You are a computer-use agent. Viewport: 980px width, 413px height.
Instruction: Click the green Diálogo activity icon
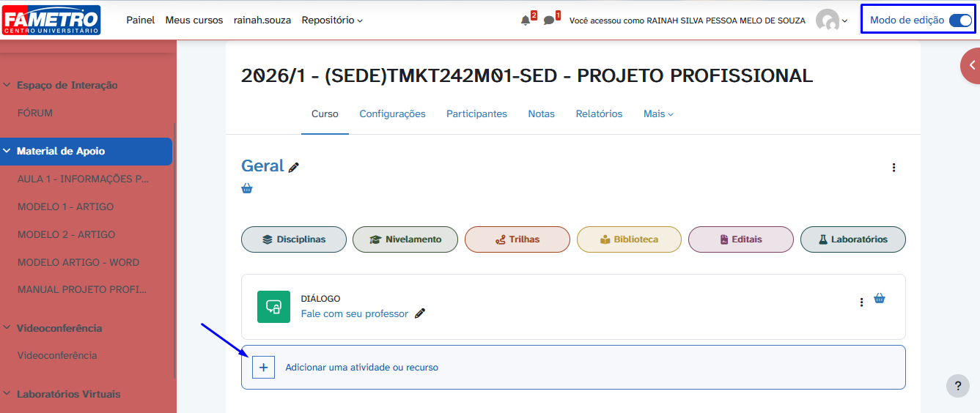(273, 306)
